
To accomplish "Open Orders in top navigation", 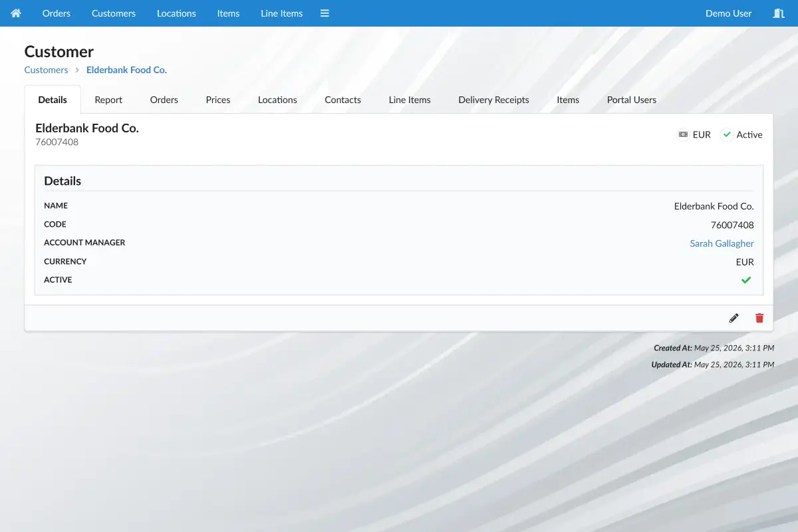I will (x=57, y=13).
